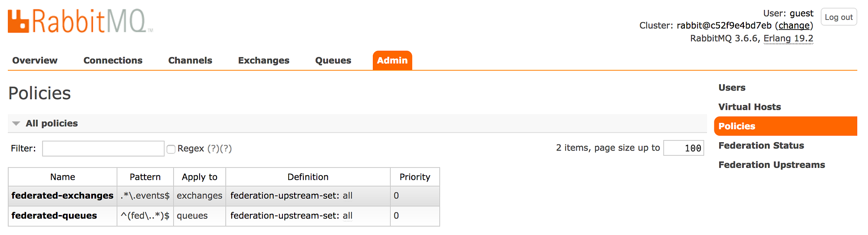Viewport: 868px width, 235px height.
Task: Enable the Regex filter checkbox
Action: (171, 149)
